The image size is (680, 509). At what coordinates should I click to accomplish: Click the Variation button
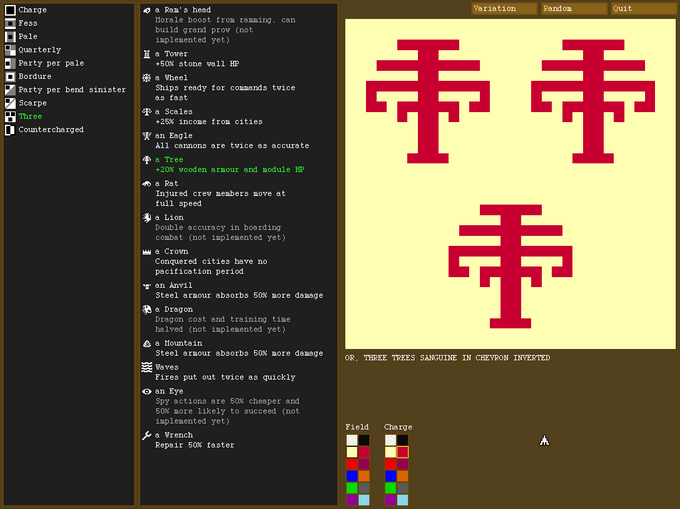(504, 9)
